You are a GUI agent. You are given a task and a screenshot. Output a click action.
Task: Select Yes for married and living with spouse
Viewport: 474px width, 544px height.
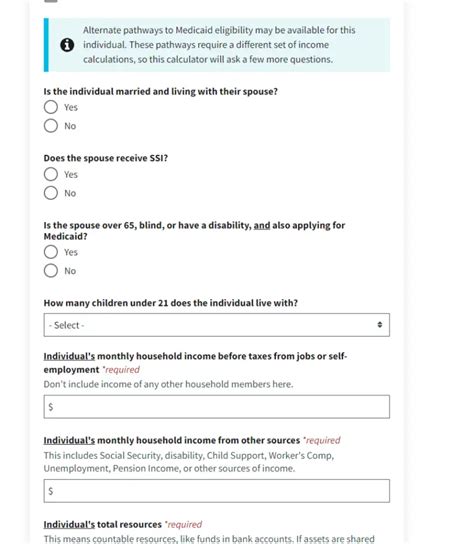tap(51, 107)
